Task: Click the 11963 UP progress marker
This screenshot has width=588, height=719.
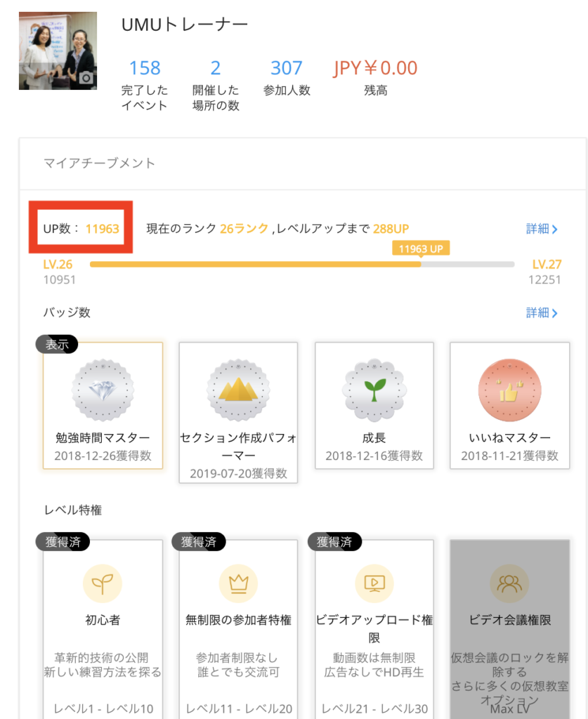Action: tap(421, 249)
